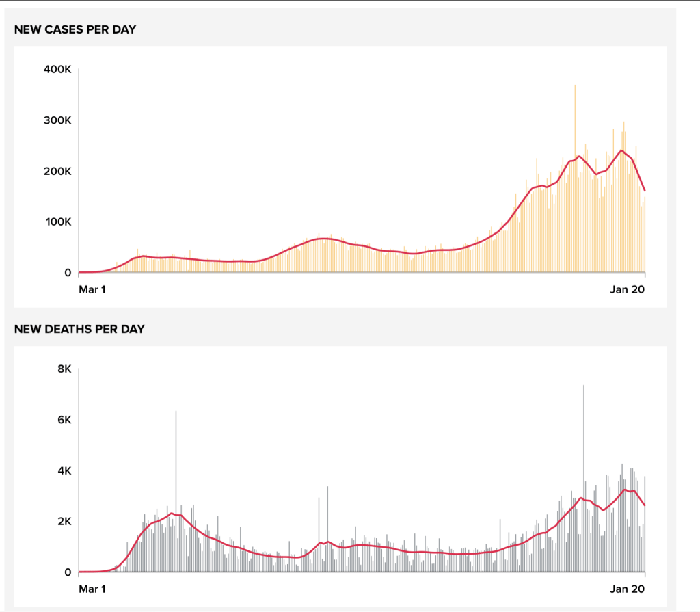Screen dimensions: 700x612
Task: Select 'Jan 20' date on the cases chart
Action: point(628,289)
